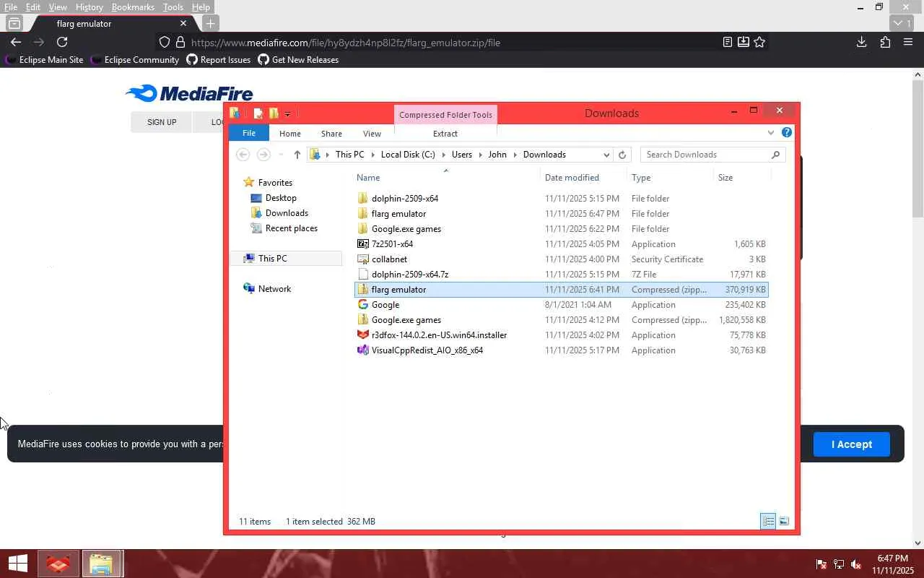Click the magnifier in Search Downloads box
924x578 pixels.
[x=776, y=155]
